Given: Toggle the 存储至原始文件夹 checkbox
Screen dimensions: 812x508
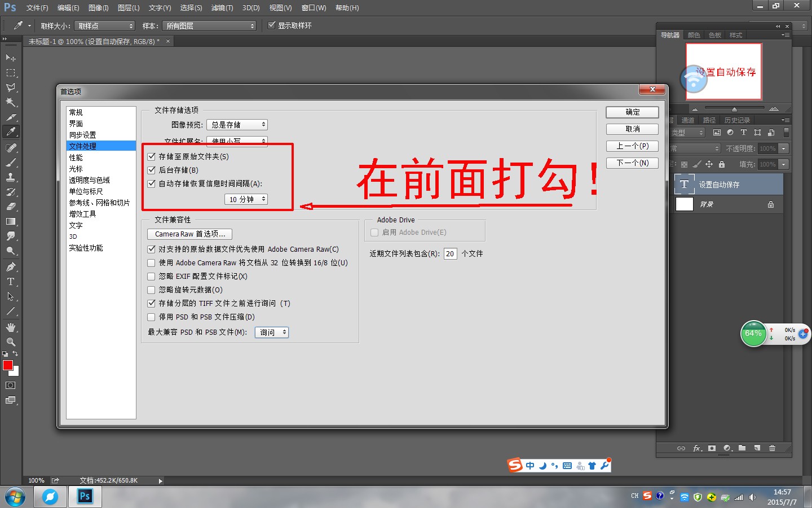Looking at the screenshot, I should coord(151,156).
